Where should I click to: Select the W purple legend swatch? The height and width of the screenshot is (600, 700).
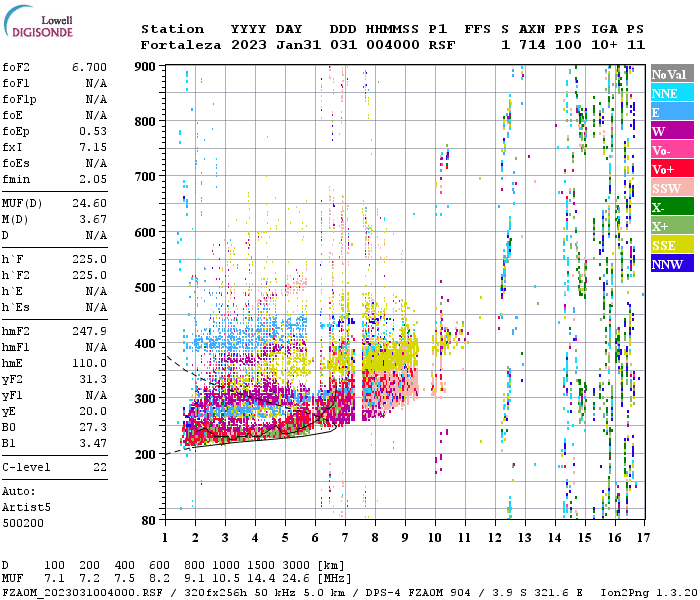click(x=672, y=131)
